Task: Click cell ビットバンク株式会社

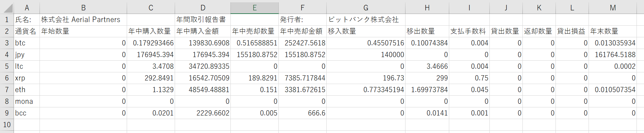Action: click(x=366, y=20)
